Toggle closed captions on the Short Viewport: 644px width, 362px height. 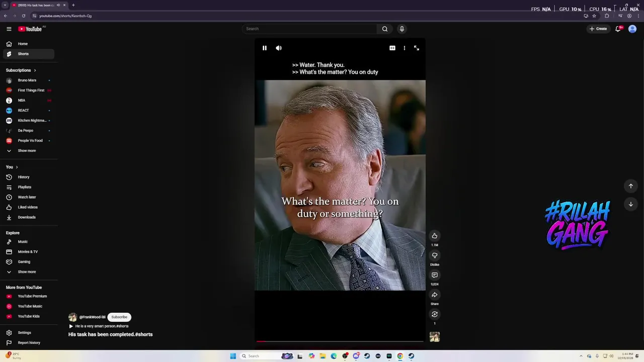[392, 48]
